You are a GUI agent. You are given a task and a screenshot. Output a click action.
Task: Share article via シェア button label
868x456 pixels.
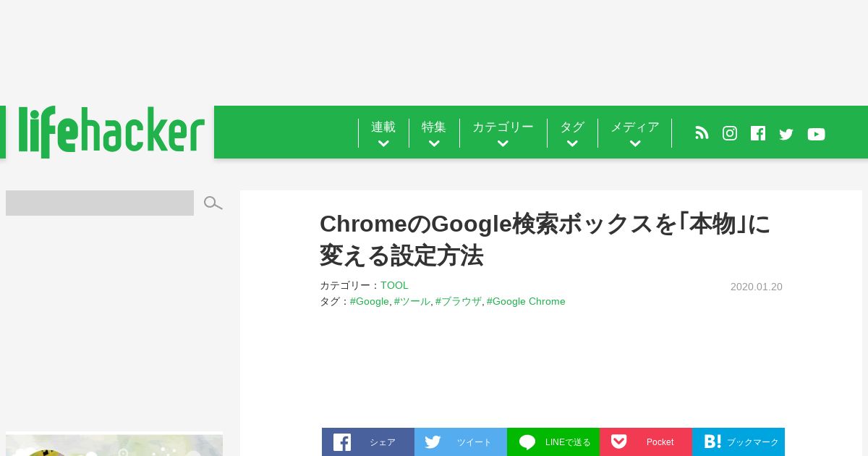[383, 442]
